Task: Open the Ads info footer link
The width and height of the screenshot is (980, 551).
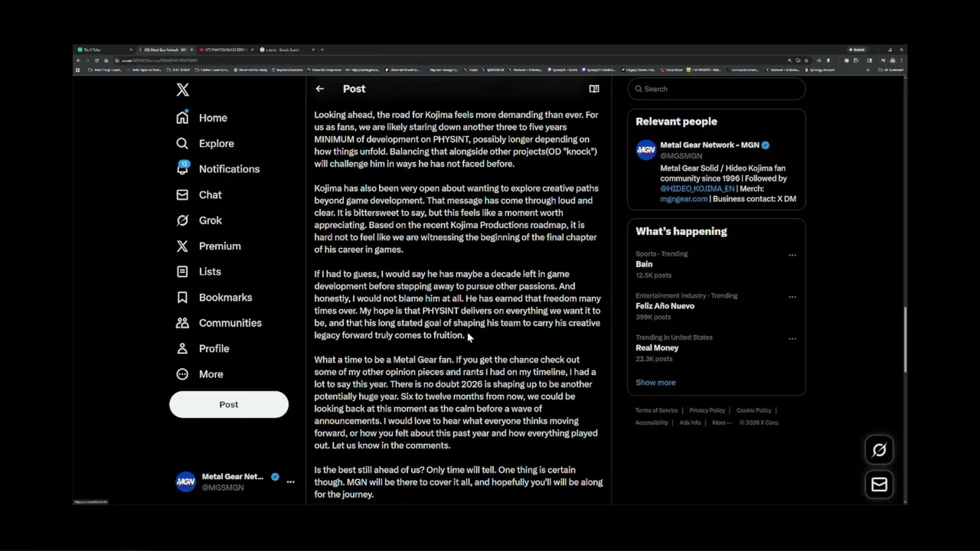Action: pos(690,423)
